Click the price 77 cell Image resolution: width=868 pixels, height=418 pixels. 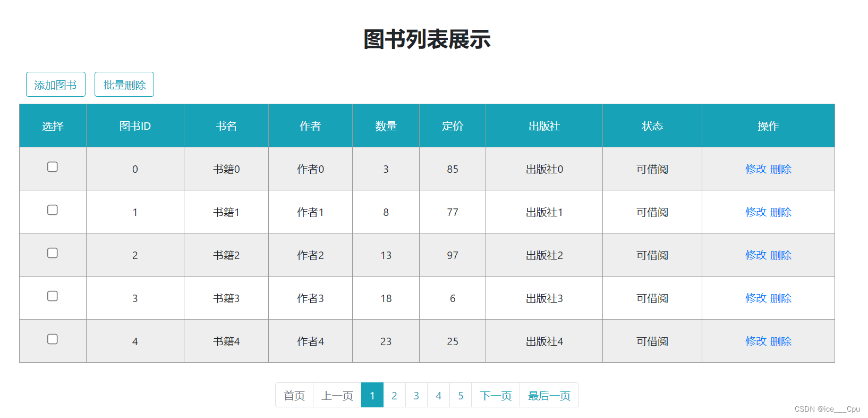pos(453,212)
